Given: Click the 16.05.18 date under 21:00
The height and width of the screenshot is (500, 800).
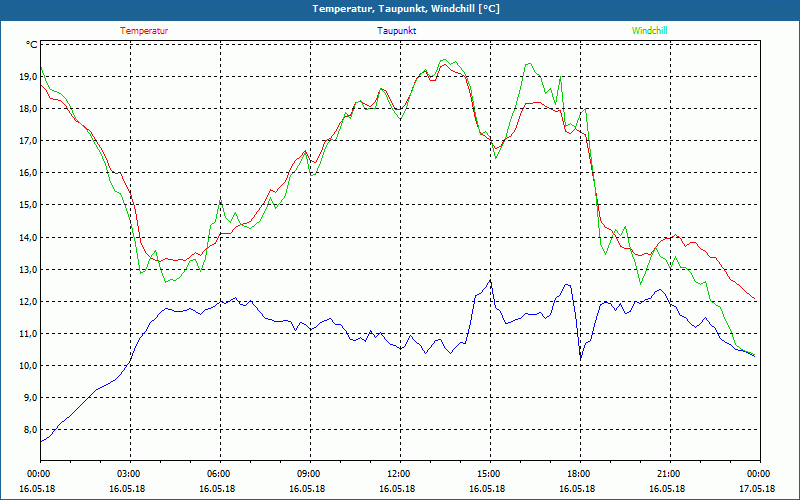Looking at the screenshot, I should (667, 489).
